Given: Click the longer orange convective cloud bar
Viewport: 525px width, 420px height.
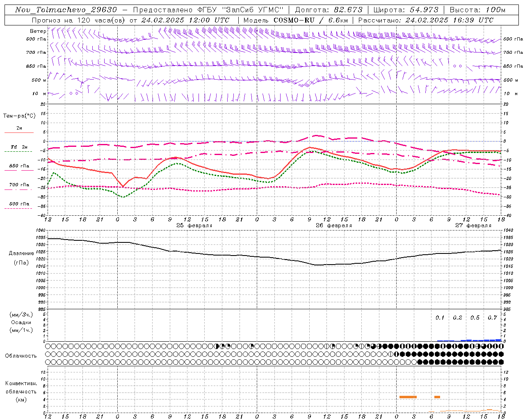Looking at the screenshot, I should click(408, 397).
